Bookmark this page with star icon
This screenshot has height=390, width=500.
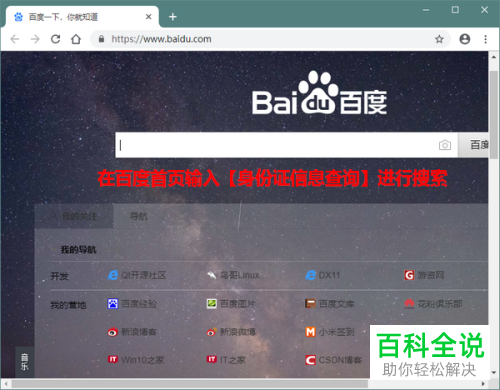click(439, 39)
